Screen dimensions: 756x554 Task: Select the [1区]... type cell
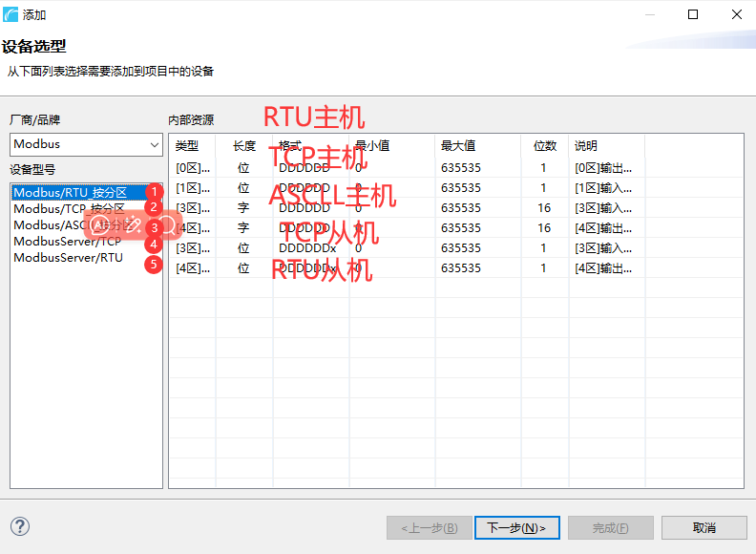pos(193,188)
